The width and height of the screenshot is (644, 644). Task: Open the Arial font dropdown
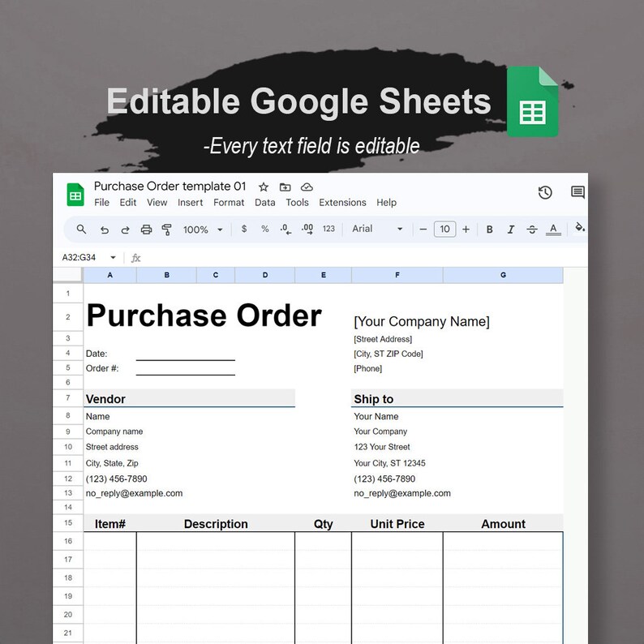pos(377,229)
